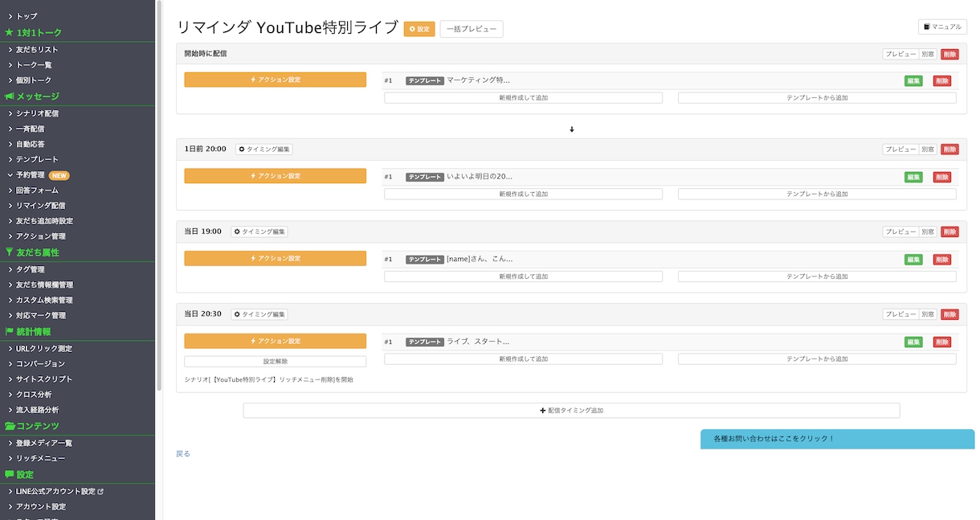Open リマインダ配信 in the sidebar
980x520 pixels.
pos(41,206)
